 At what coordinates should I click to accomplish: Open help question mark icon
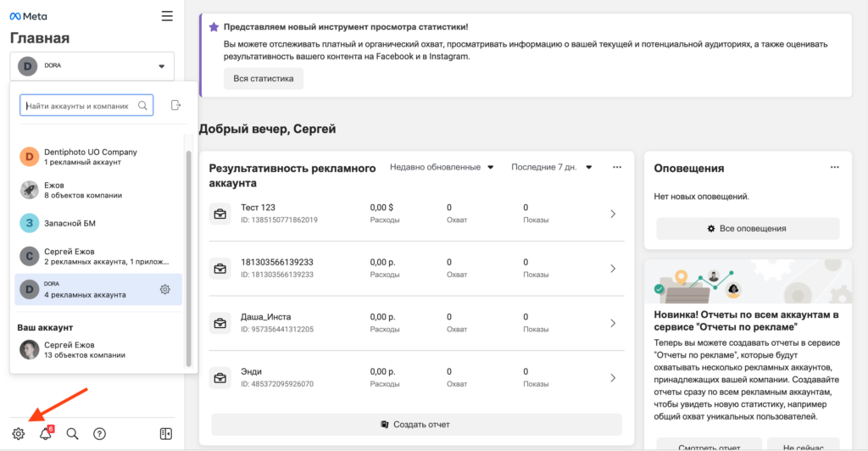pyautogui.click(x=99, y=434)
